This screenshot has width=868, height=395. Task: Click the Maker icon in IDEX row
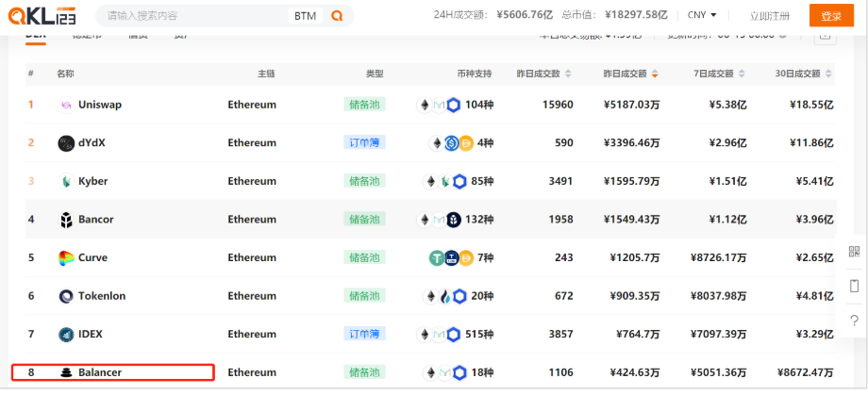point(439,334)
